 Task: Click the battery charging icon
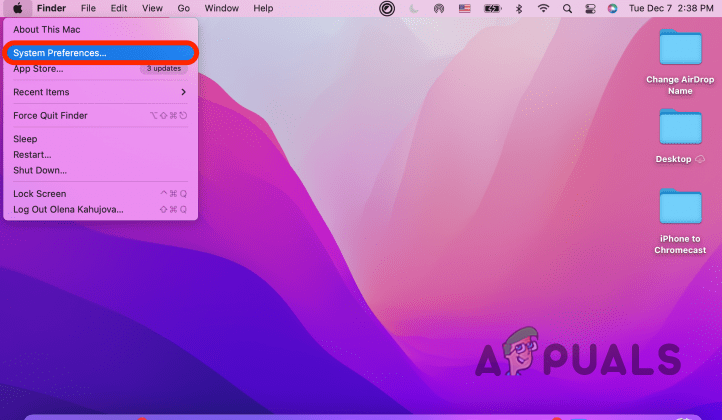(x=492, y=8)
